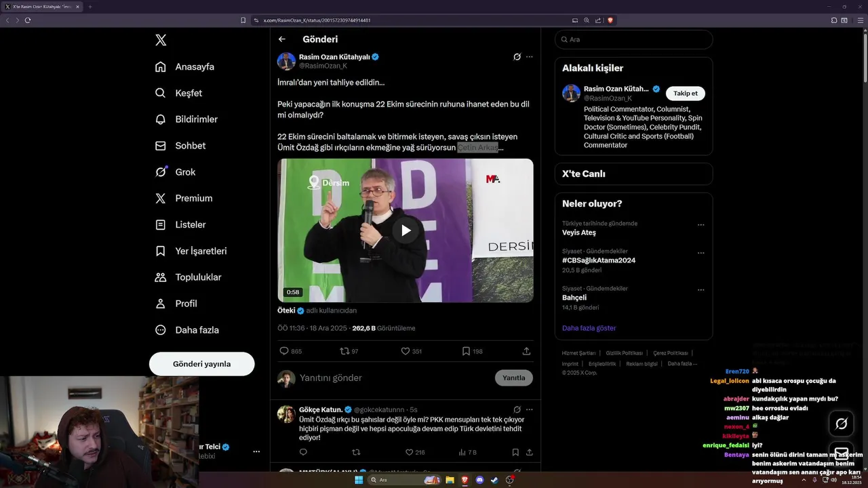868x488 pixels.
Task: Open the Bahçeli trending topic
Action: [574, 298]
